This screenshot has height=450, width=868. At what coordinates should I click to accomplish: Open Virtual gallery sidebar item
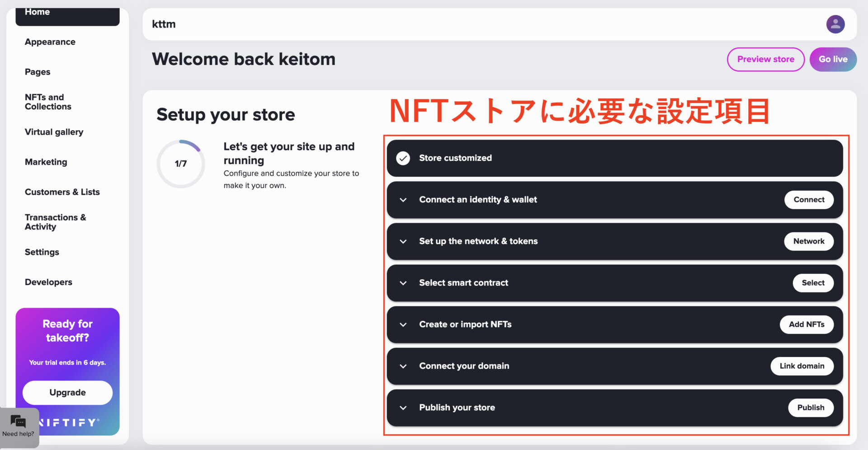pos(54,132)
